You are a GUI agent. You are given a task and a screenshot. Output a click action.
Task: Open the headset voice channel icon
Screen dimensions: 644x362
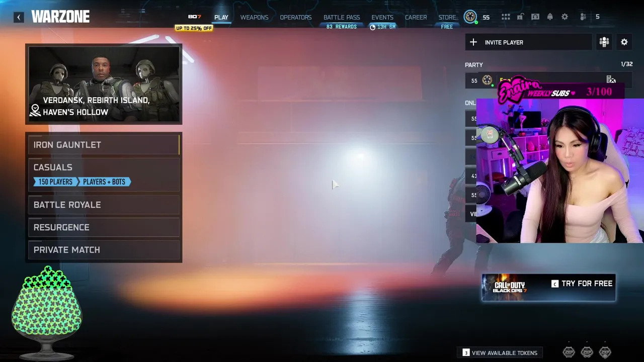535,17
